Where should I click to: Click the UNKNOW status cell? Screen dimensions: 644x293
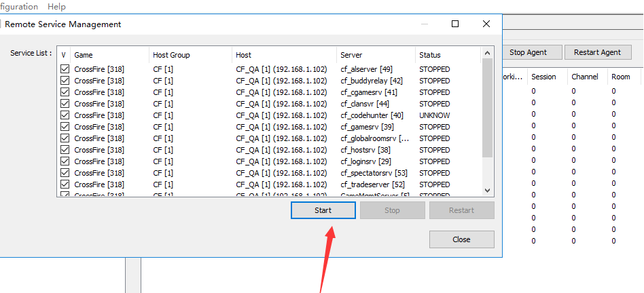[x=435, y=115]
